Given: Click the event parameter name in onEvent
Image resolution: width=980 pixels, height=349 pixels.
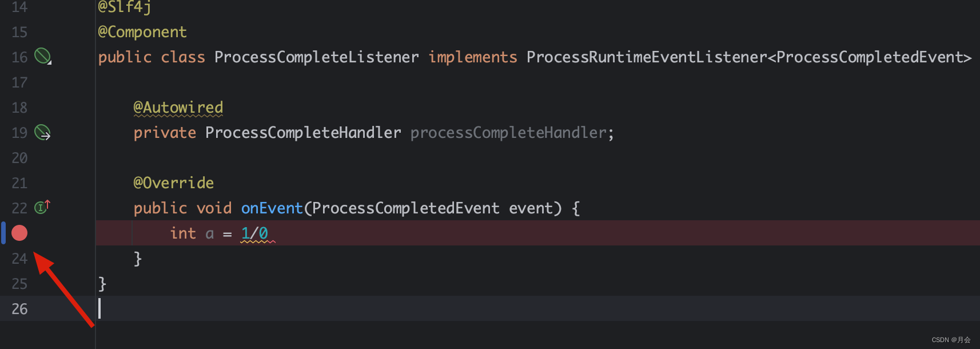Looking at the screenshot, I should 531,208.
